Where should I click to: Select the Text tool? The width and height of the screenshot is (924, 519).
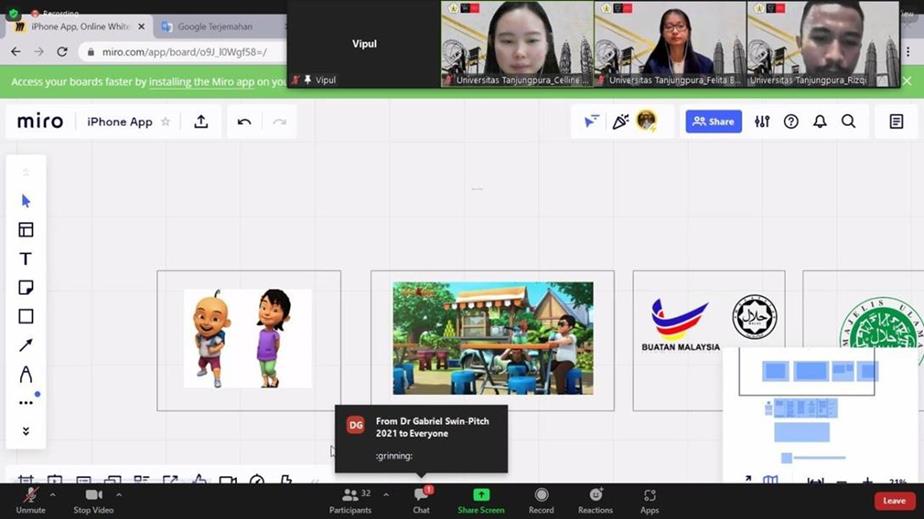click(26, 259)
